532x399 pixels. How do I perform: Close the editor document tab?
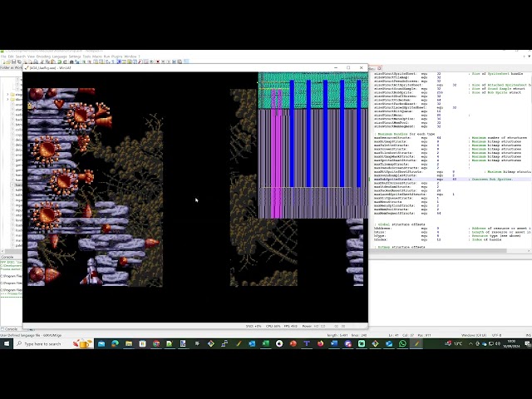point(379,68)
